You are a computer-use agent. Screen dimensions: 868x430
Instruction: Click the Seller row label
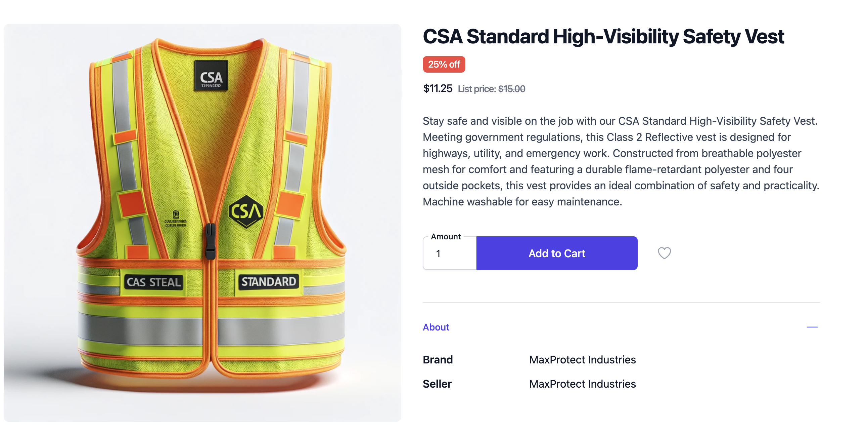(437, 384)
